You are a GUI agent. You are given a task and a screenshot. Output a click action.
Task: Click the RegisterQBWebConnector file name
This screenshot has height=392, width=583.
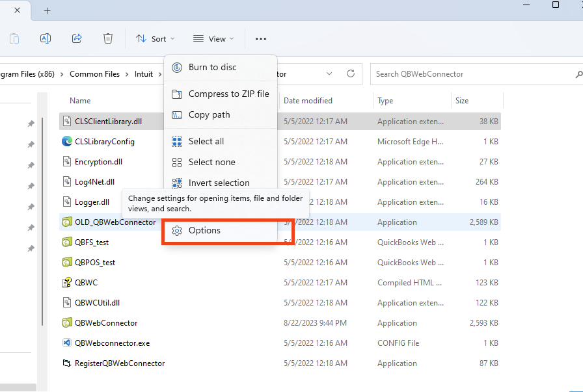pyautogui.click(x=120, y=363)
